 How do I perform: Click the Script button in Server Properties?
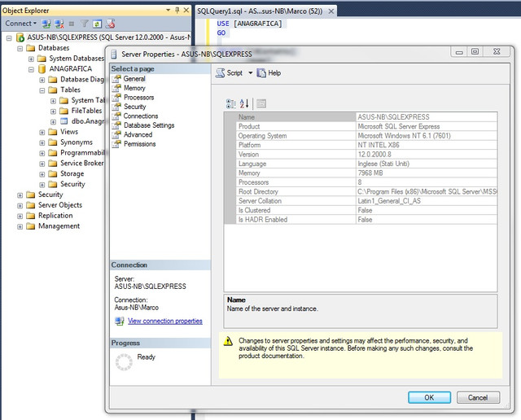(x=230, y=73)
